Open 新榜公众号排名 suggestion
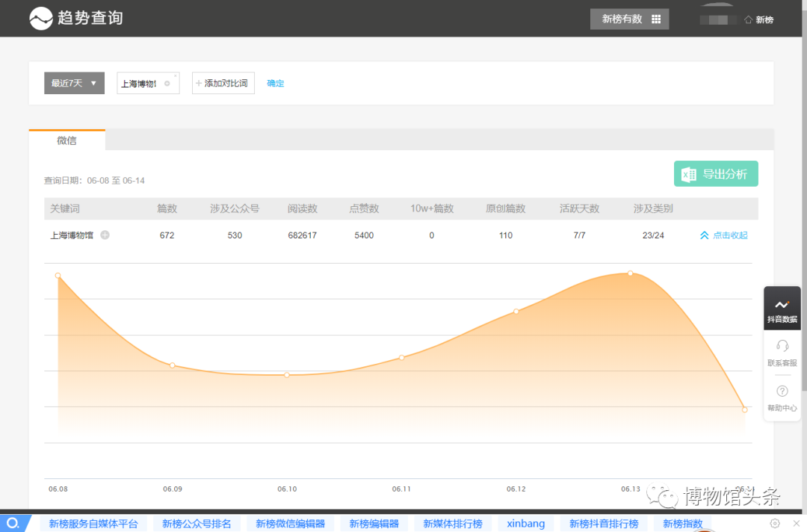This screenshot has width=807, height=532. [x=197, y=524]
